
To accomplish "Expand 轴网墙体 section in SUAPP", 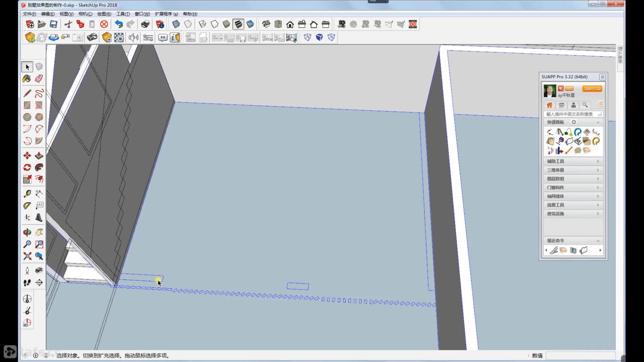I will (x=573, y=196).
